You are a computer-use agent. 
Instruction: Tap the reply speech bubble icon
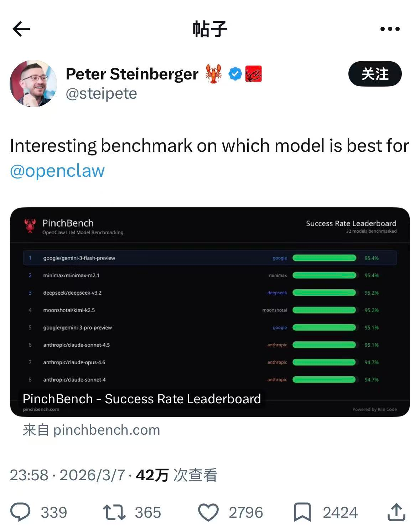[20, 512]
